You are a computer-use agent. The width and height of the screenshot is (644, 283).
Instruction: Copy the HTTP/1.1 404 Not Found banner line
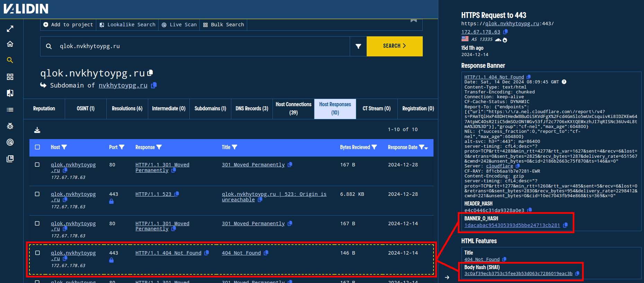click(x=528, y=77)
